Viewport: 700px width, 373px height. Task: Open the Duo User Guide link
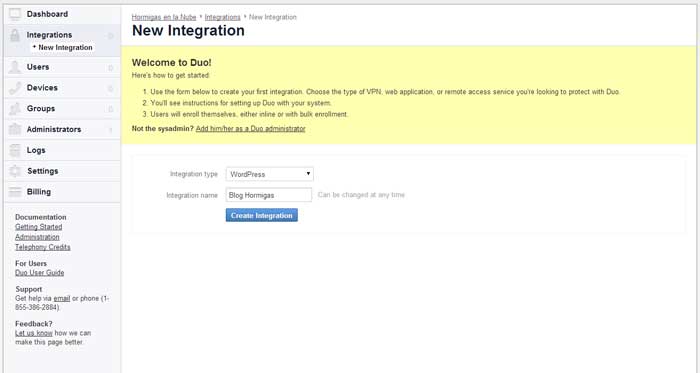pyautogui.click(x=39, y=273)
